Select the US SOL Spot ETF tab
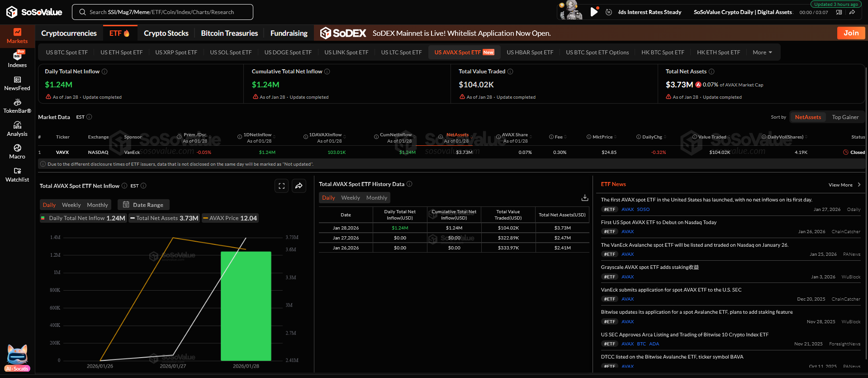Viewport: 868px width, 378px height. pos(231,53)
